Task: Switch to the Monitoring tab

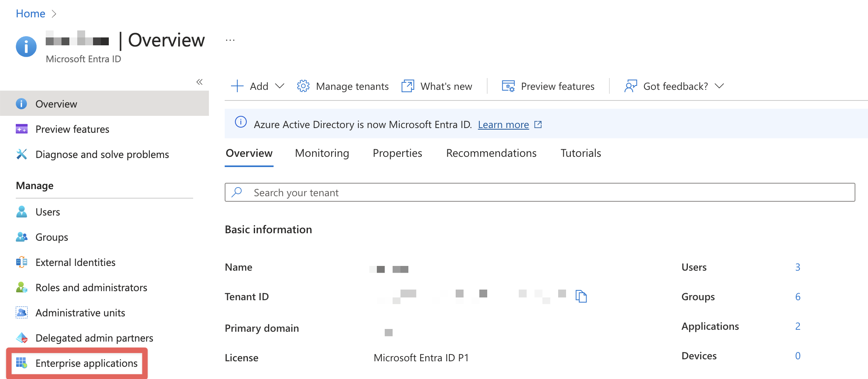Action: (322, 153)
